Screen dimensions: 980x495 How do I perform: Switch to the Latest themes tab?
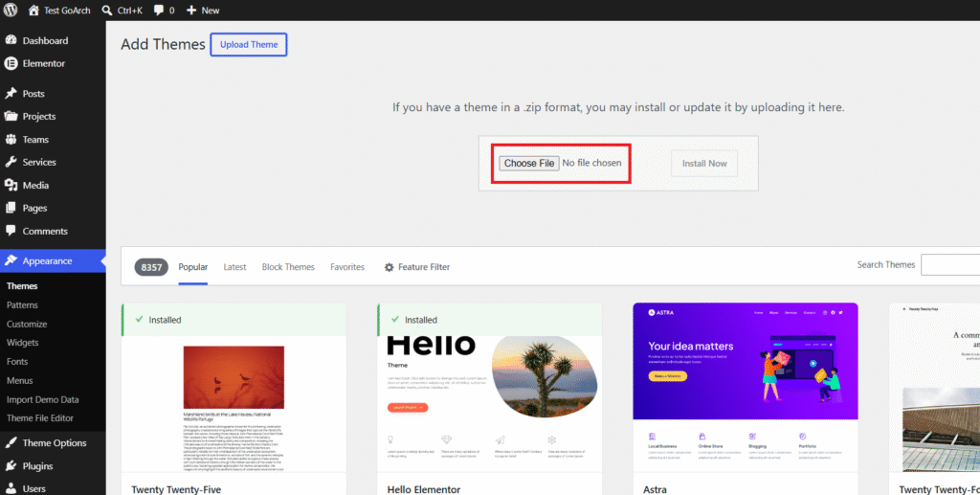click(234, 267)
